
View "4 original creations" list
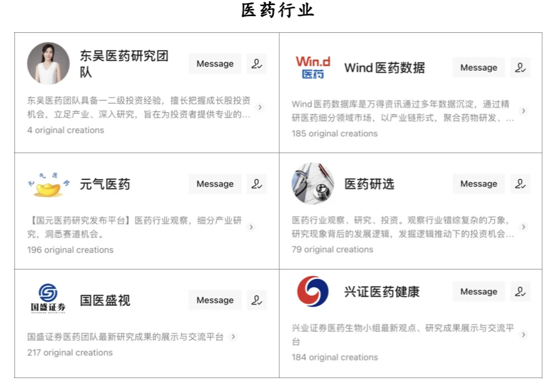pyautogui.click(x=66, y=130)
